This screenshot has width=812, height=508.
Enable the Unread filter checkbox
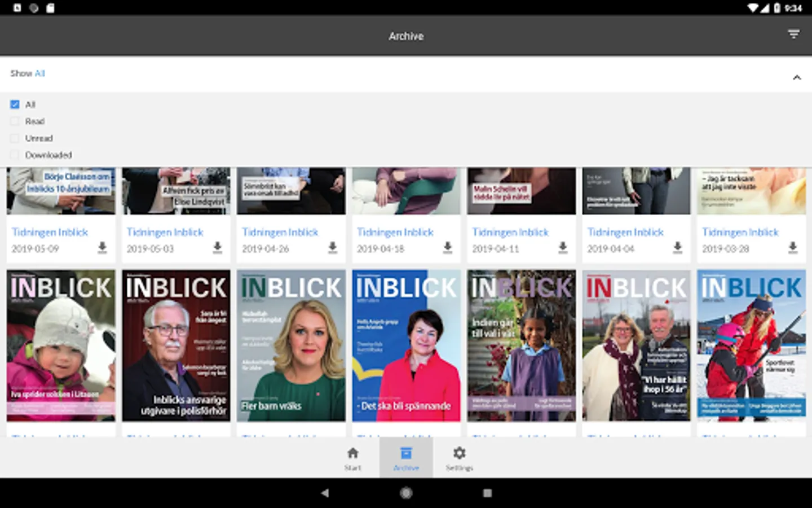click(x=15, y=138)
